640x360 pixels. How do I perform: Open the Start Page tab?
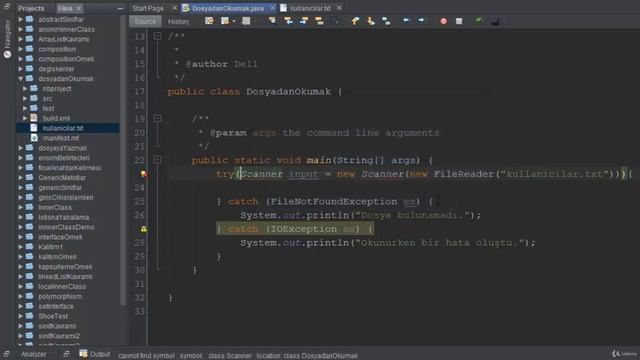coord(148,8)
